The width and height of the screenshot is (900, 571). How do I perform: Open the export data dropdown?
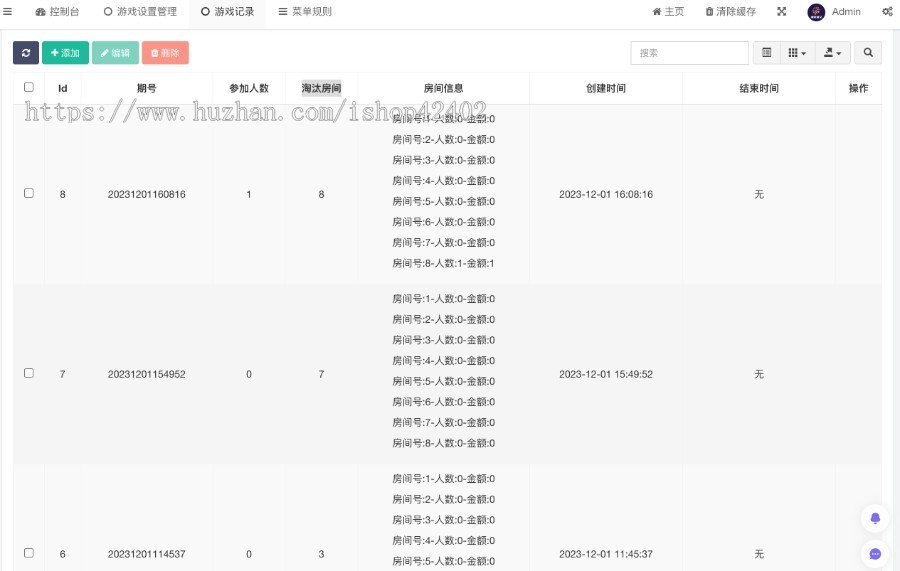click(832, 53)
